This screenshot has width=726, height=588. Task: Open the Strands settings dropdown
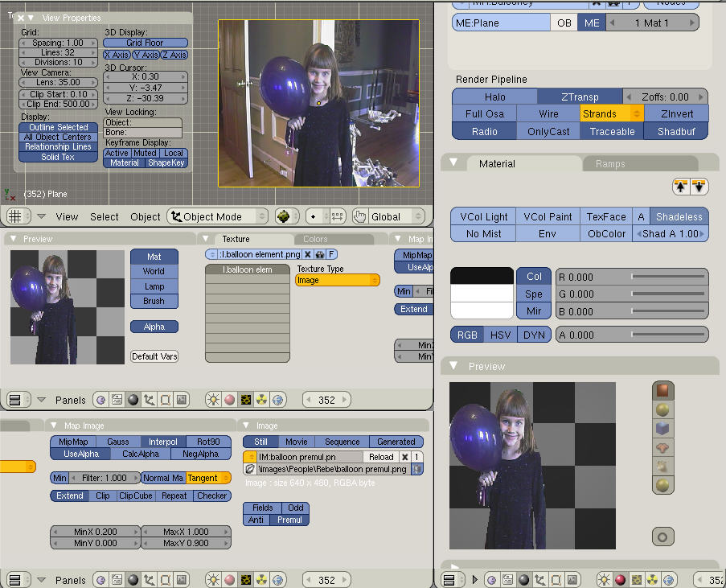pos(611,114)
